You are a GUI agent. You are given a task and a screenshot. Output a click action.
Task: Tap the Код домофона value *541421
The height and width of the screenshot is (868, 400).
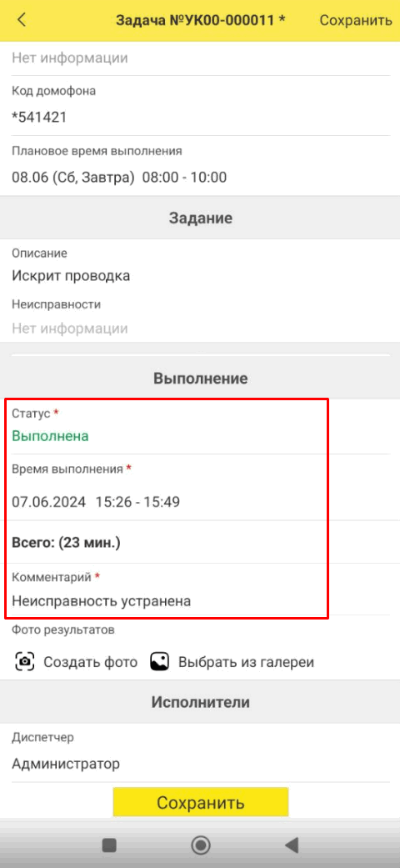point(39,117)
